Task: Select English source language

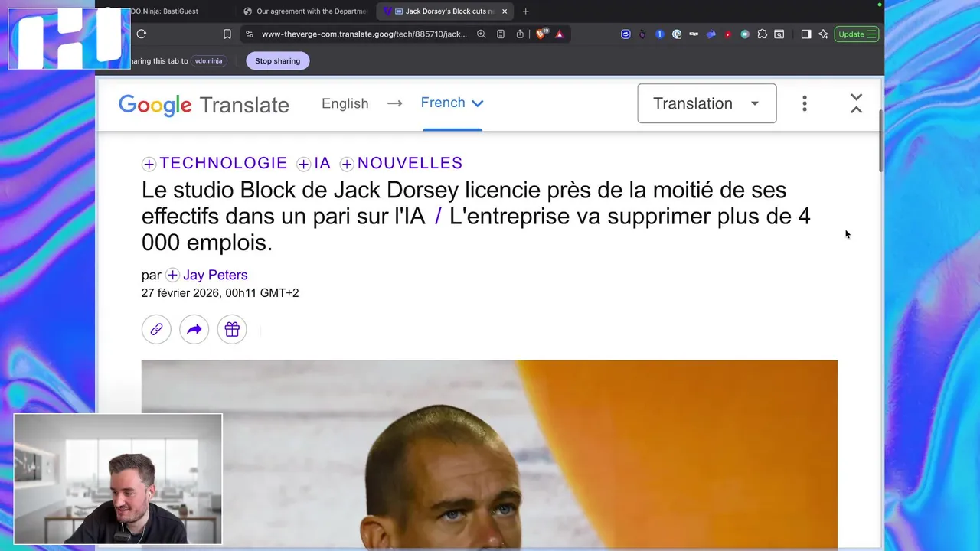Action: (x=345, y=103)
